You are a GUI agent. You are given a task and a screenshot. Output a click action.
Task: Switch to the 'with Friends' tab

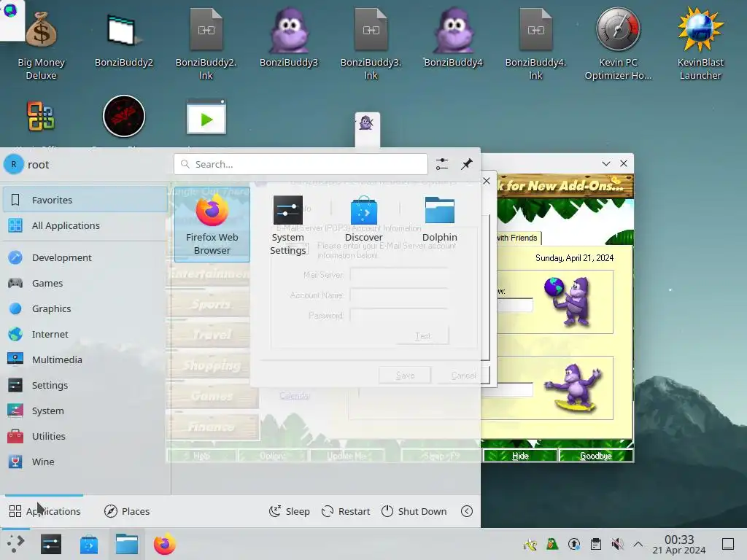[x=517, y=238]
